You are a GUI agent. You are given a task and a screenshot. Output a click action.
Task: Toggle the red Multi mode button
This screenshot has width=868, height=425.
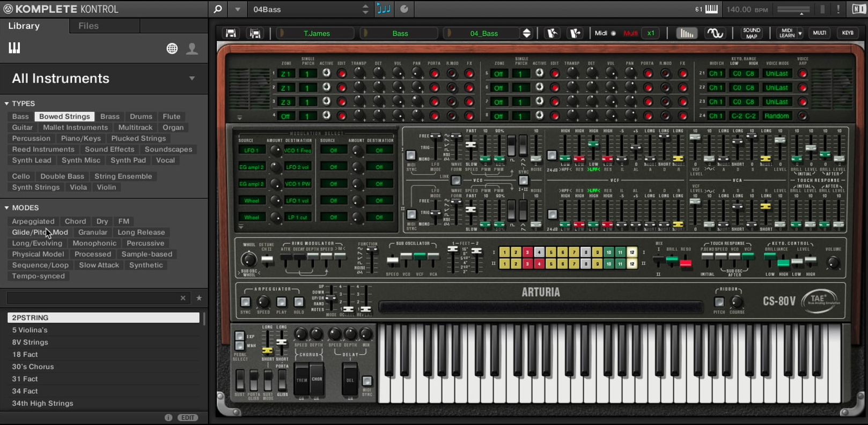tap(630, 33)
